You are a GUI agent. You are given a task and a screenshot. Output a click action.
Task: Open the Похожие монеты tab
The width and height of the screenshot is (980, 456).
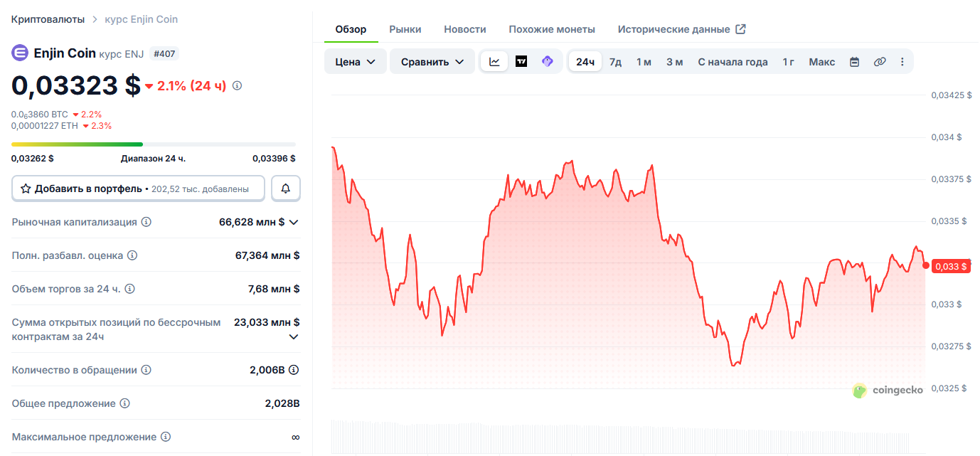[x=552, y=29]
